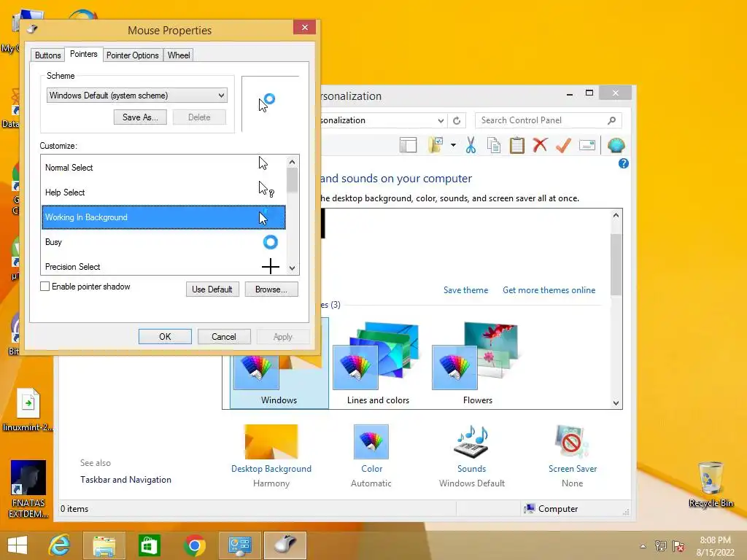Click the Save As... button
Viewport: 747px width, 560px height.
[140, 117]
